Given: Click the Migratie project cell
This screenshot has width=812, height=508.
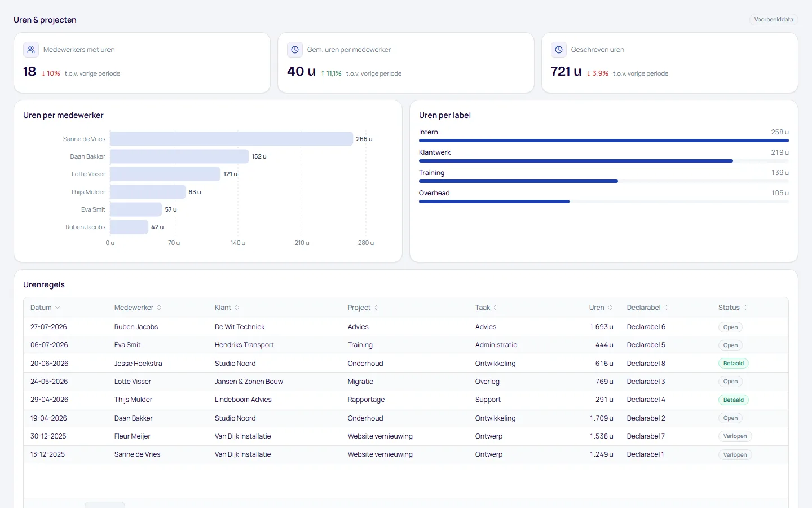Looking at the screenshot, I should pos(360,382).
